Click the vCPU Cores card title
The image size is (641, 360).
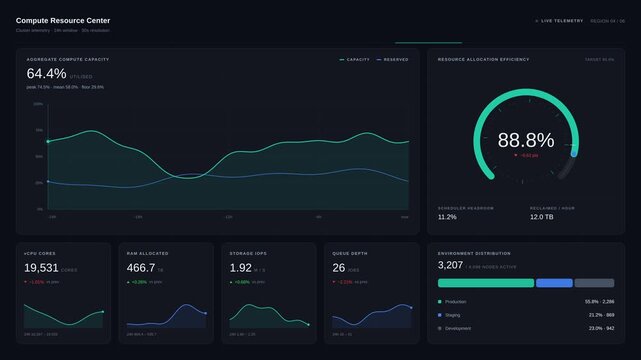pos(40,253)
